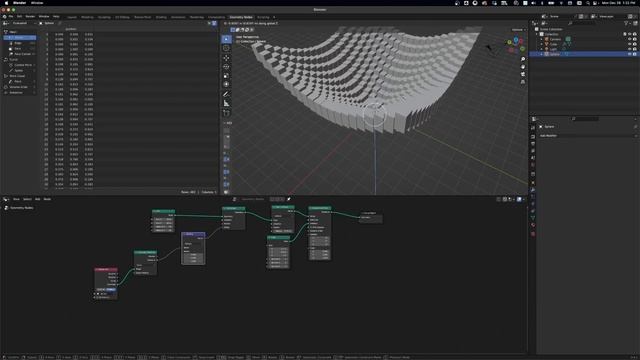Viewport: 640px width, 360px height.
Task: Open the Modifiers wrench tab in Properties
Action: click(533, 190)
